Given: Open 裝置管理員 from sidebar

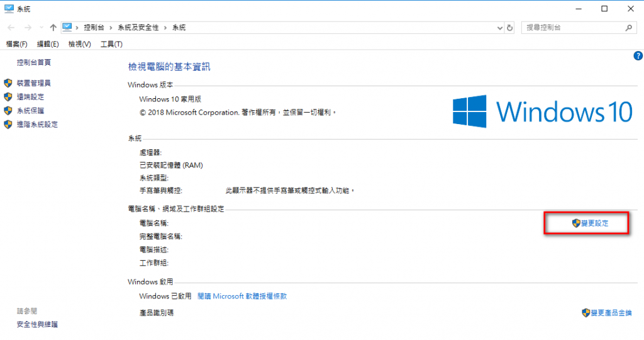Looking at the screenshot, I should 34,83.
